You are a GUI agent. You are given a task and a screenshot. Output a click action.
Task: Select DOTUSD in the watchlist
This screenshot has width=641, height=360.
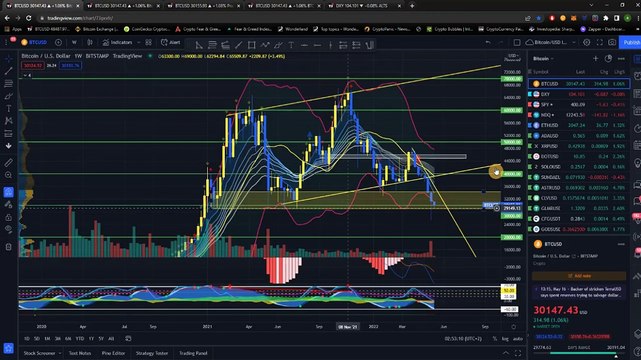pos(579,157)
